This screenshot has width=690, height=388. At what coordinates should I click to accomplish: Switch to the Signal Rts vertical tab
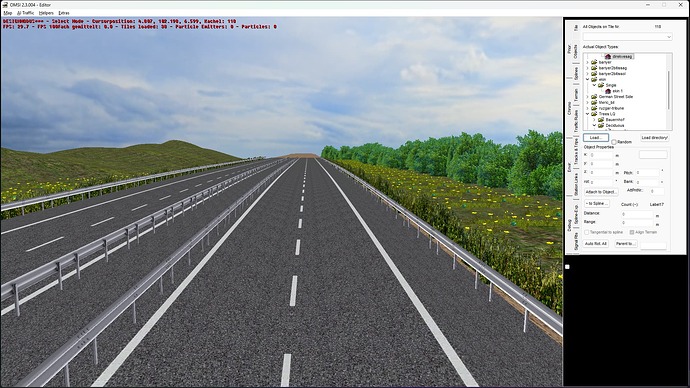click(x=576, y=242)
